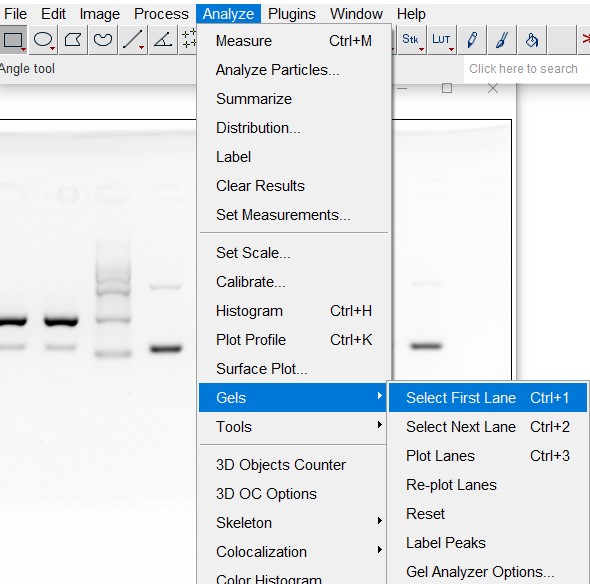Choose Plot Lanes in Gels submenu
Image resolution: width=590 pixels, height=584 pixels.
click(488, 456)
